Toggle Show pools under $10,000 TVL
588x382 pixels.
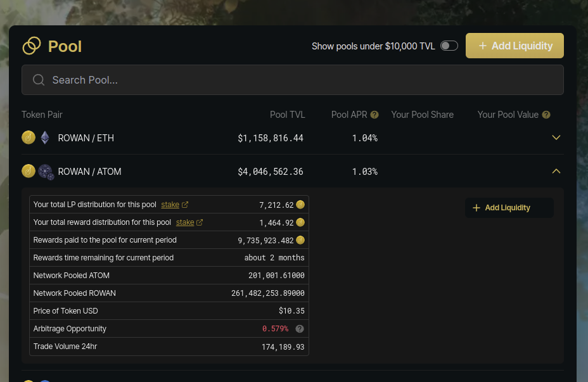pos(449,46)
